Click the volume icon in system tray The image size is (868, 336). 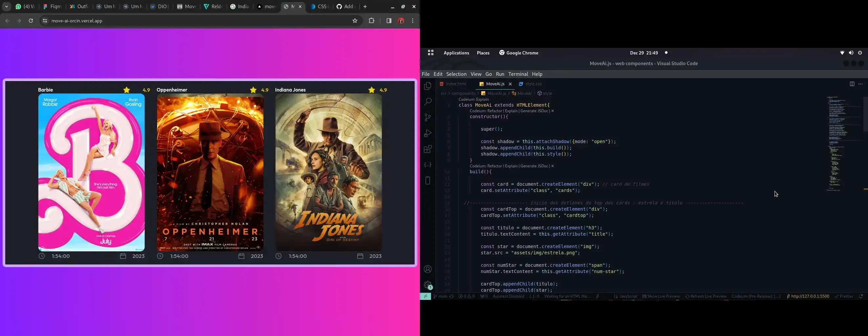(x=851, y=52)
